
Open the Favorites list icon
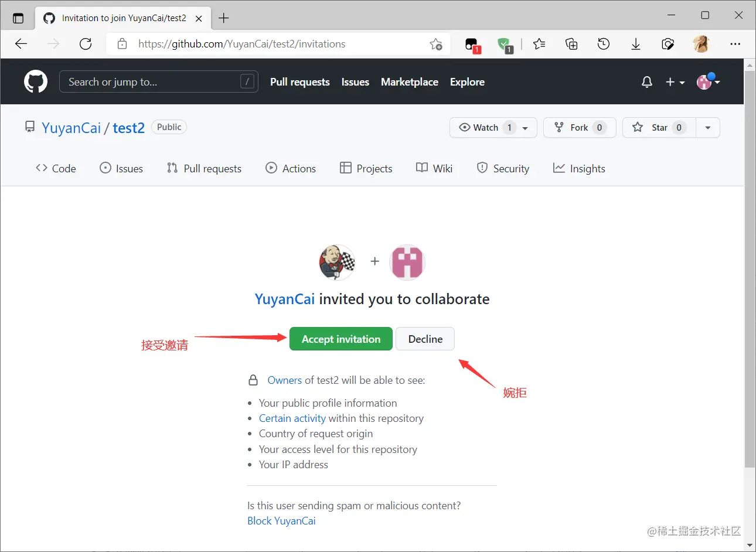(x=539, y=44)
